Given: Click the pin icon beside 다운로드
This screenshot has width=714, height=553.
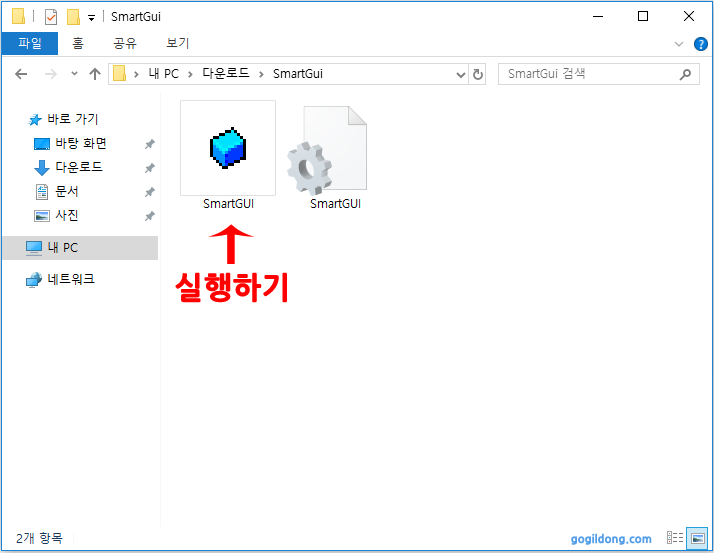Looking at the screenshot, I should 149,169.
